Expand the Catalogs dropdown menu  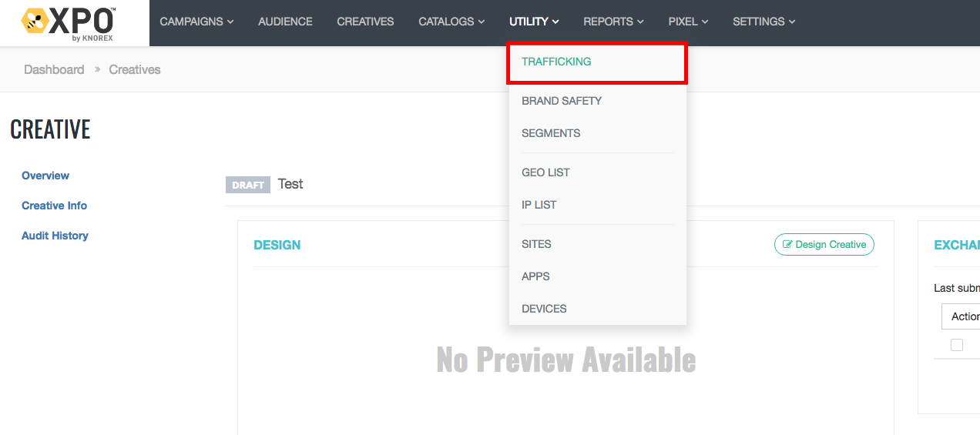point(451,22)
